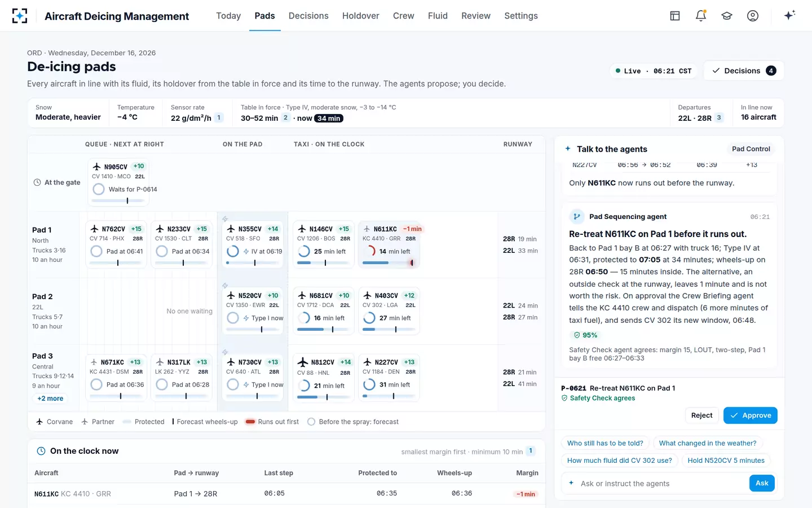Screen dimensions: 812x508
Task: Click the clock icon in On the clock now
Action: click(41, 451)
